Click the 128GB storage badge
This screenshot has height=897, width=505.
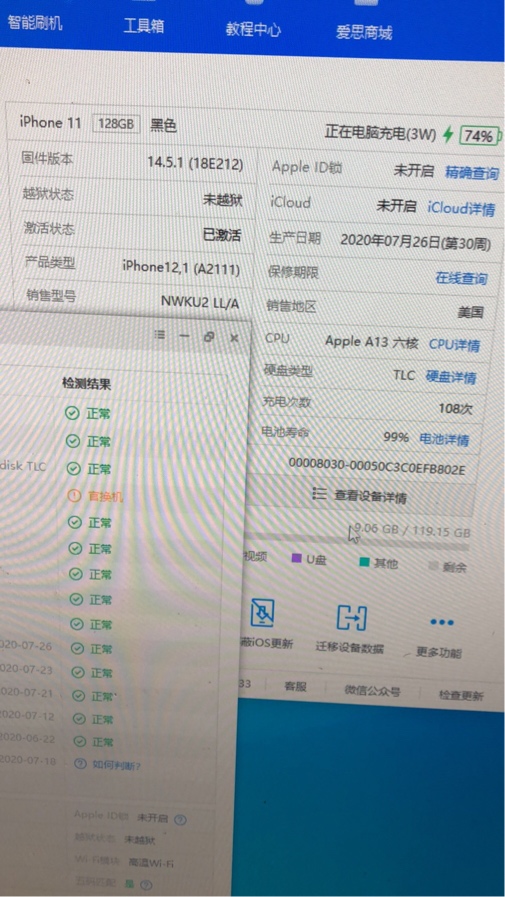[116, 124]
